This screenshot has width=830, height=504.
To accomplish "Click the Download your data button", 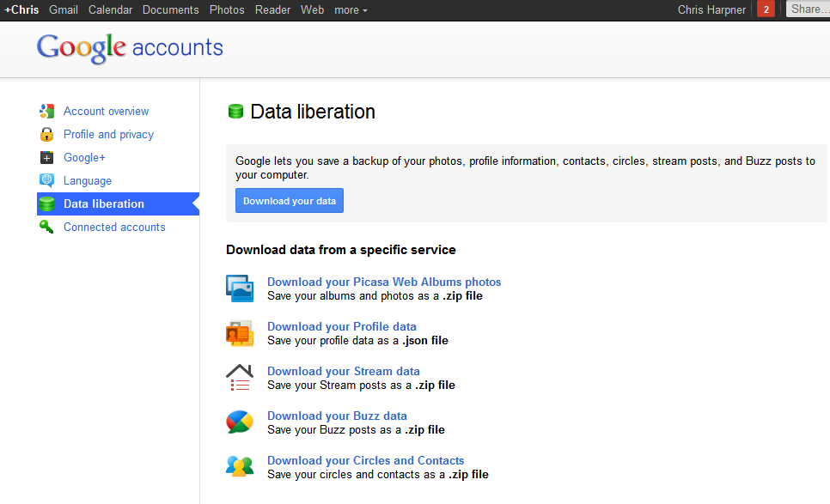I will pos(290,200).
